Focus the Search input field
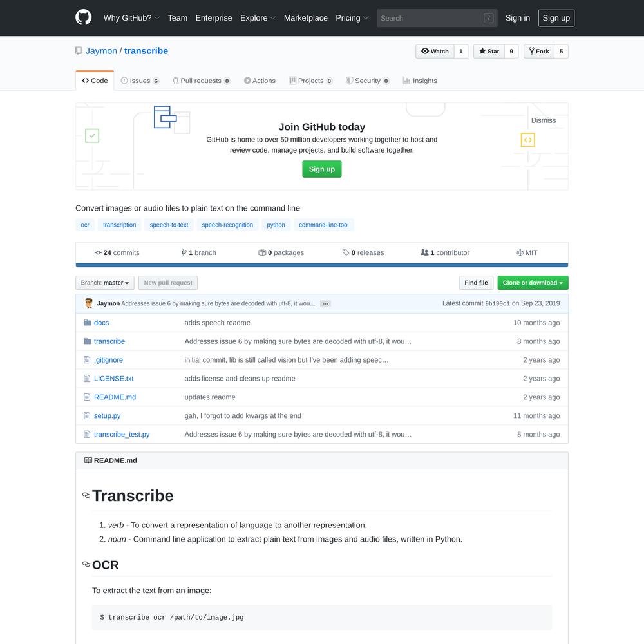Screen dimensions: 644x644 [x=437, y=18]
